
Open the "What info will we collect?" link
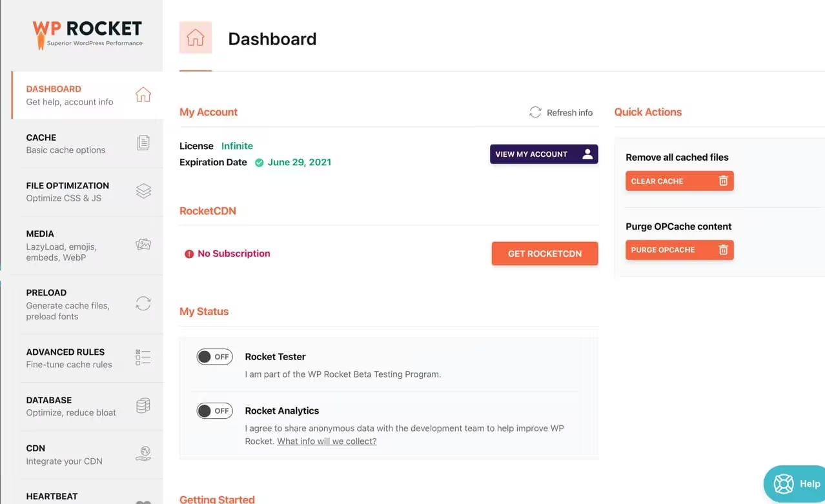click(327, 441)
